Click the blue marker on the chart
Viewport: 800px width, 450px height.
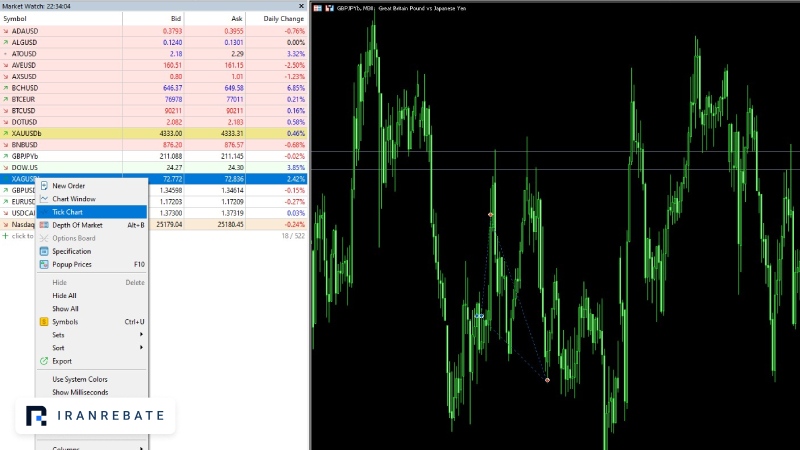pos(479,316)
